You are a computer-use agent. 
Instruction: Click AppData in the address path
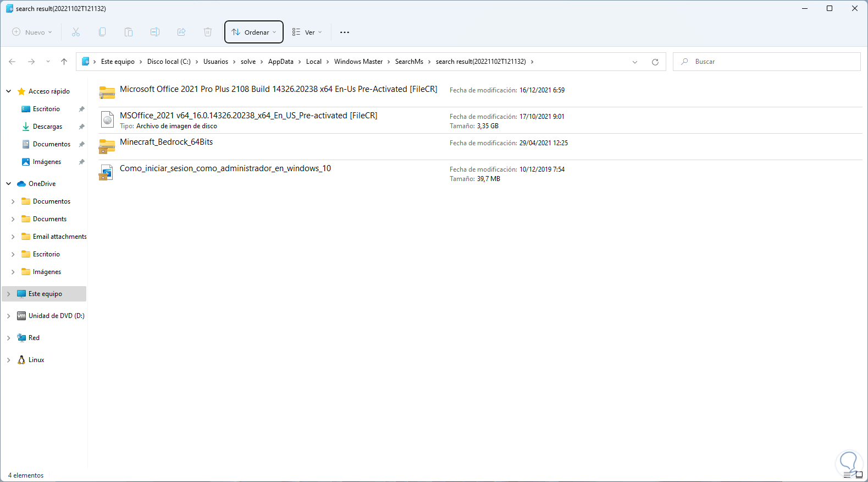(x=281, y=62)
